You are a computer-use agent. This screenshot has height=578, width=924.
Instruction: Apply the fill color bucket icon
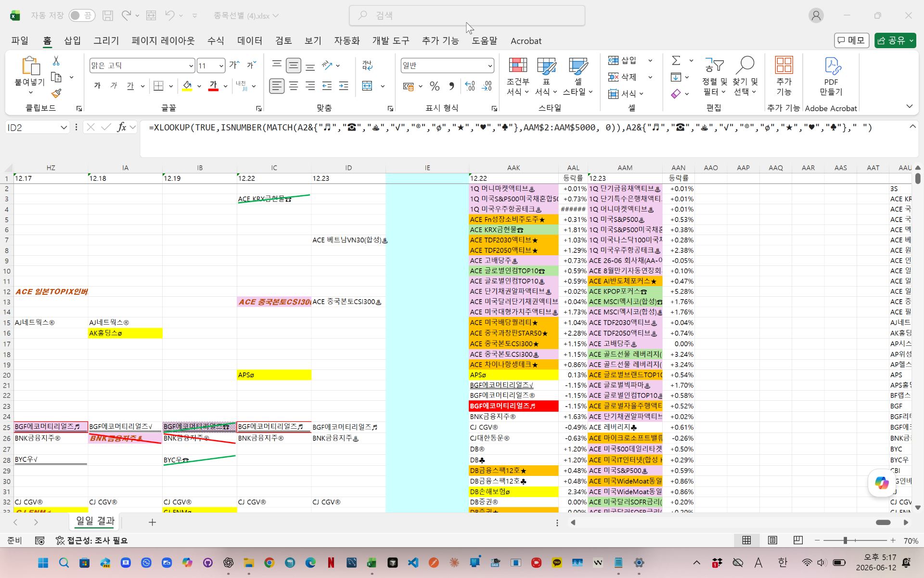(x=187, y=86)
